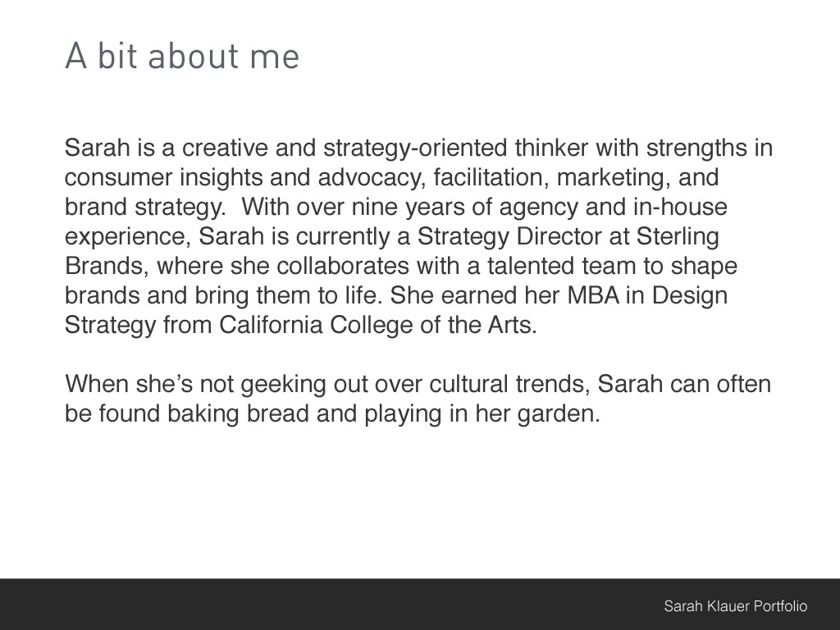The width and height of the screenshot is (840, 630).
Task: Click the 'Sarah Klauer Portfolio' footer text
Action: click(735, 606)
